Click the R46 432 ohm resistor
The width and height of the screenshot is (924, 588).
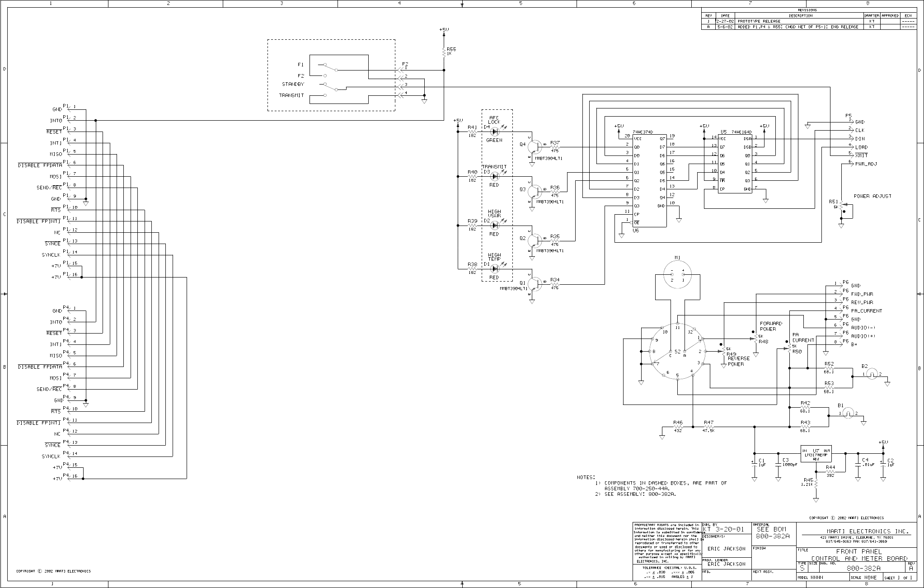(678, 427)
